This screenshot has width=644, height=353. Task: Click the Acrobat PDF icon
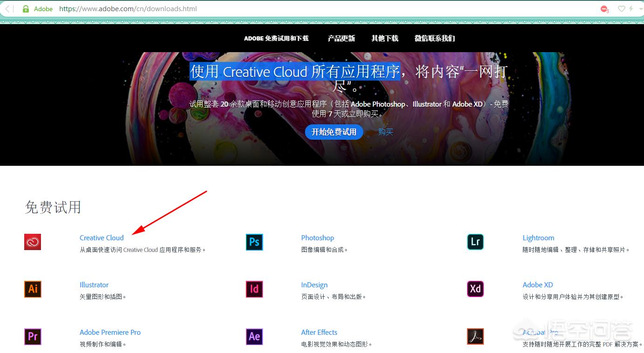475,336
